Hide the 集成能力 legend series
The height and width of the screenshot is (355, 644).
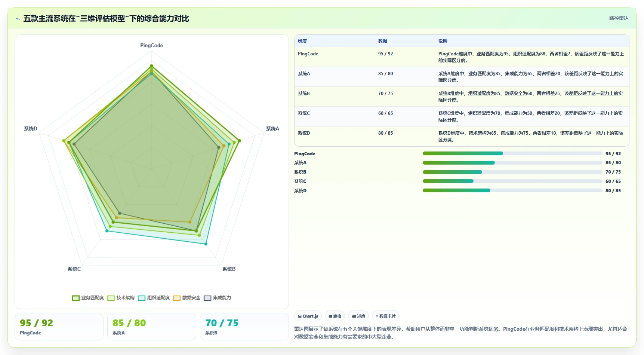pyautogui.click(x=217, y=298)
